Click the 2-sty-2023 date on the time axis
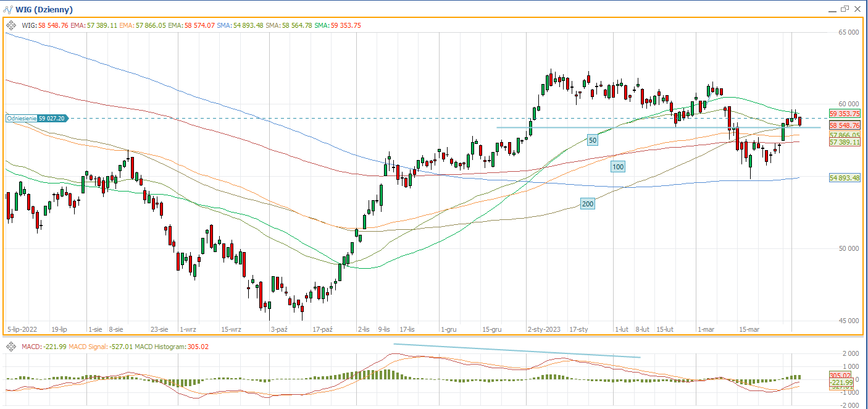This screenshot has width=868, height=409. coord(543,330)
